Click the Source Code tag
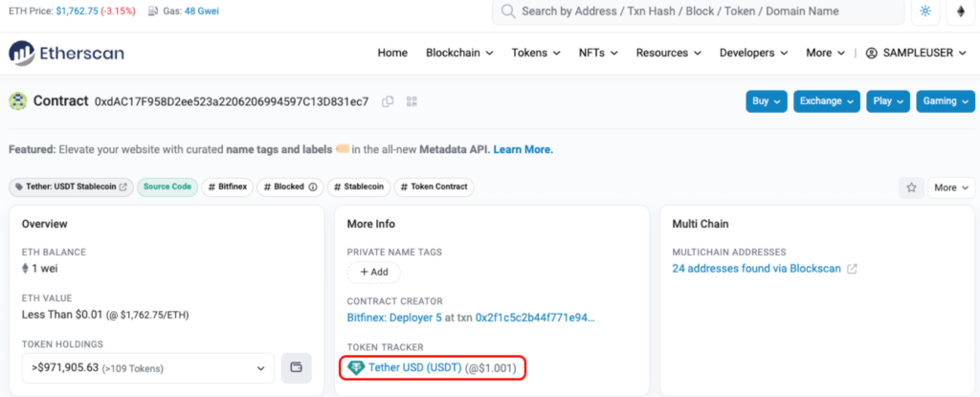Image resolution: width=980 pixels, height=397 pixels. pyautogui.click(x=167, y=187)
